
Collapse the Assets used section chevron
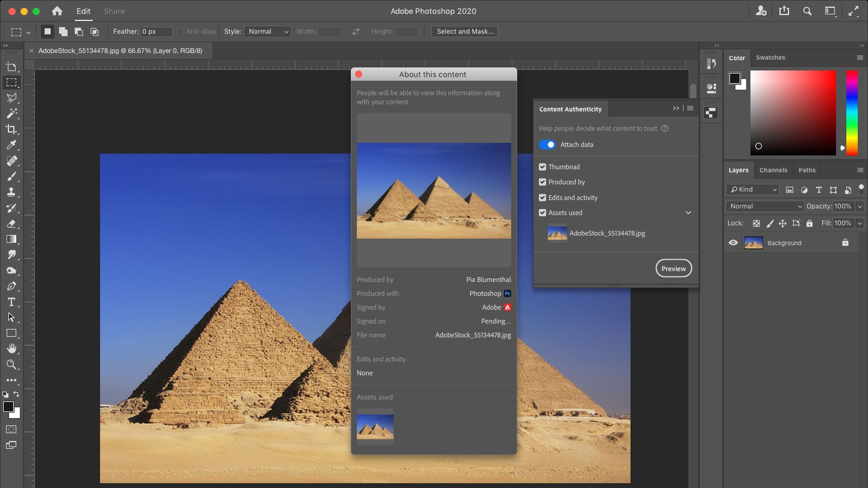coord(688,212)
